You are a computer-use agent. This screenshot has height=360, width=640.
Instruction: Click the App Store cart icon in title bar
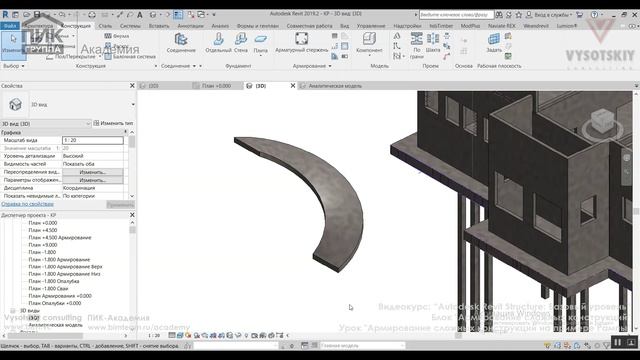(579, 15)
